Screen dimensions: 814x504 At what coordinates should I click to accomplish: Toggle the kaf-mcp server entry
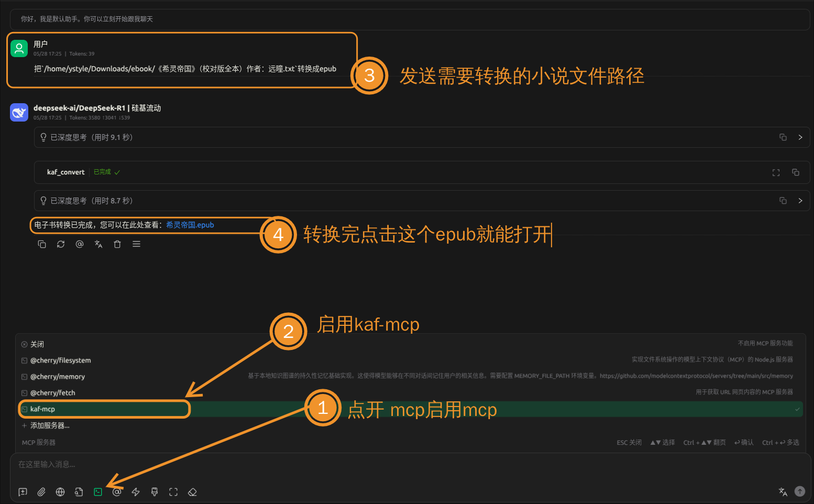tap(410, 409)
